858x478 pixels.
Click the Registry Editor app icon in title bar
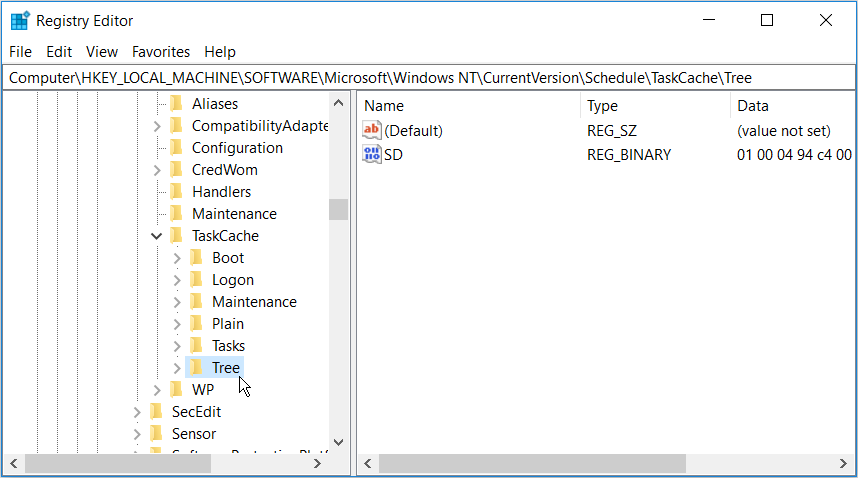click(20, 20)
